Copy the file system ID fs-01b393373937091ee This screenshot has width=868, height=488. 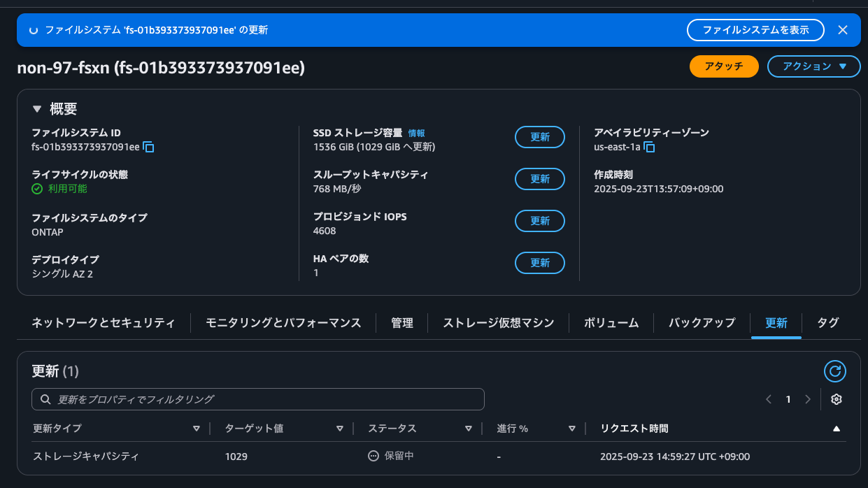click(x=149, y=147)
